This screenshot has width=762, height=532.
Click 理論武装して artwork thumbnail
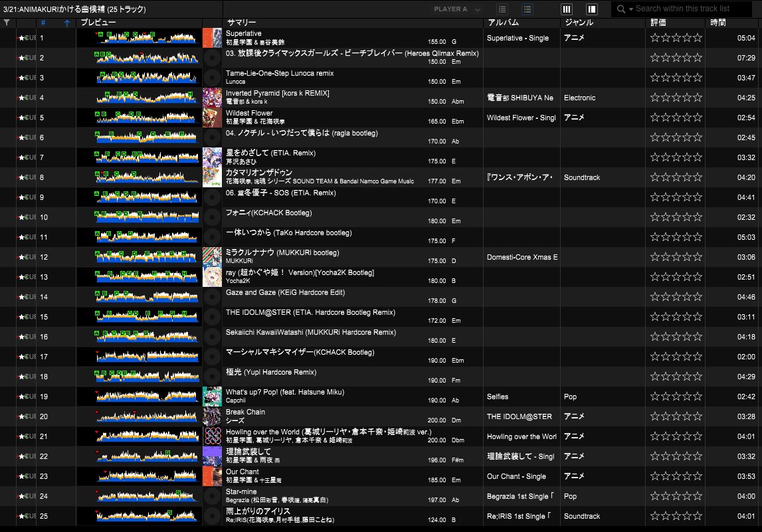coord(213,456)
